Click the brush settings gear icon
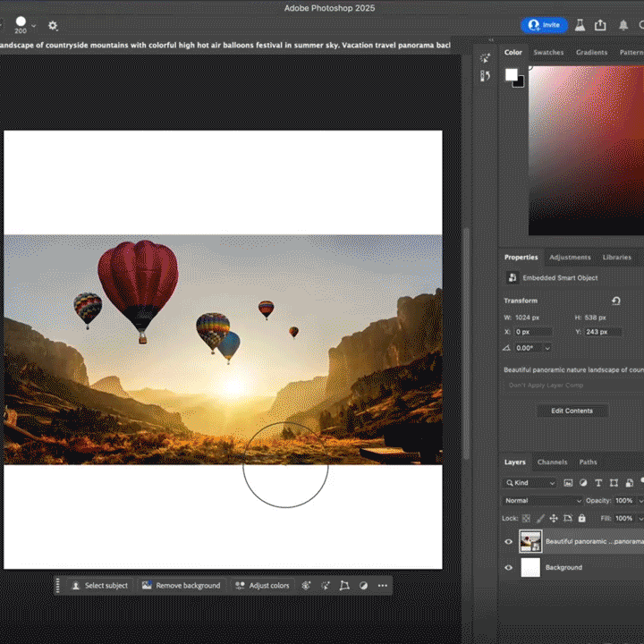Image resolution: width=644 pixels, height=644 pixels. [53, 26]
